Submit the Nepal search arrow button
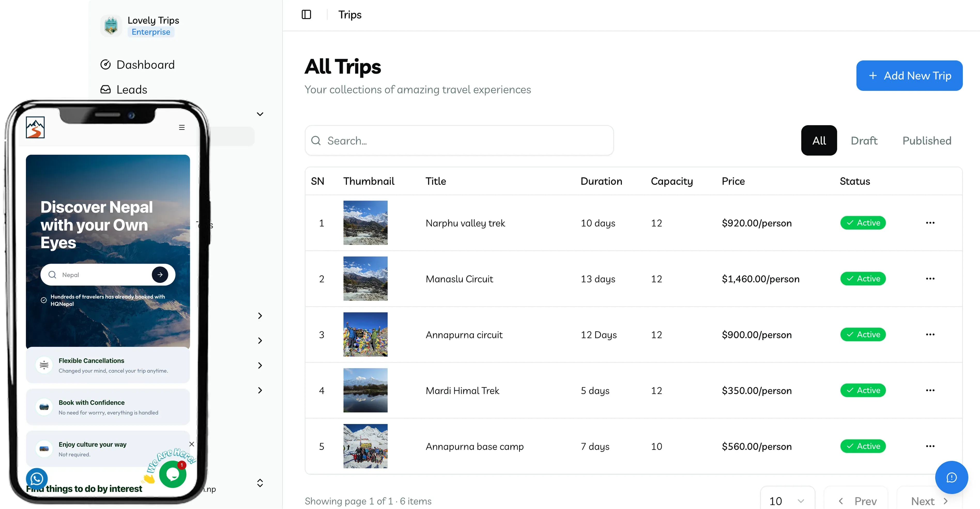This screenshot has height=509, width=980. point(160,274)
